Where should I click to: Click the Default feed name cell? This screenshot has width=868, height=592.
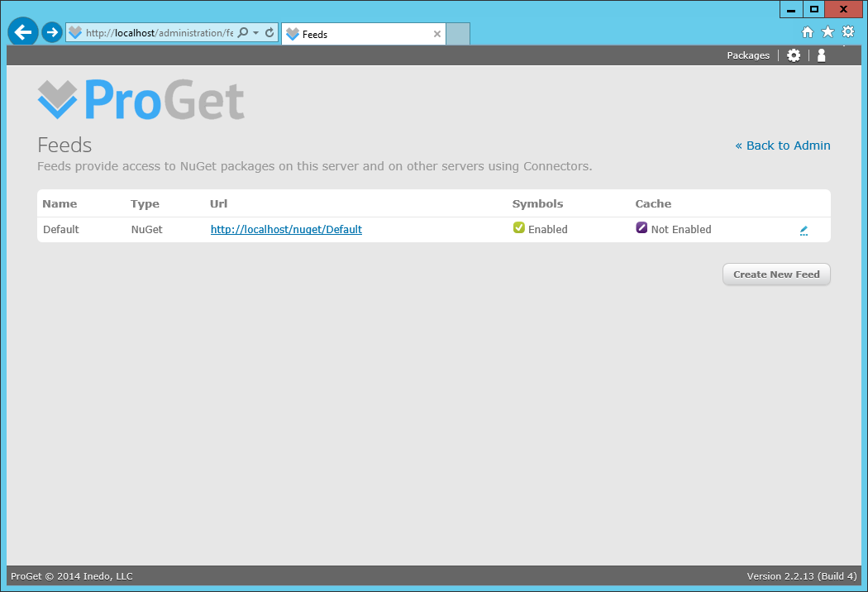(61, 229)
